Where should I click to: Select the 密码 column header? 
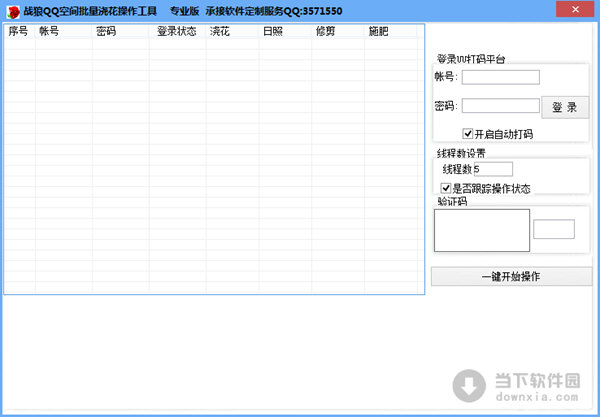coord(121,31)
